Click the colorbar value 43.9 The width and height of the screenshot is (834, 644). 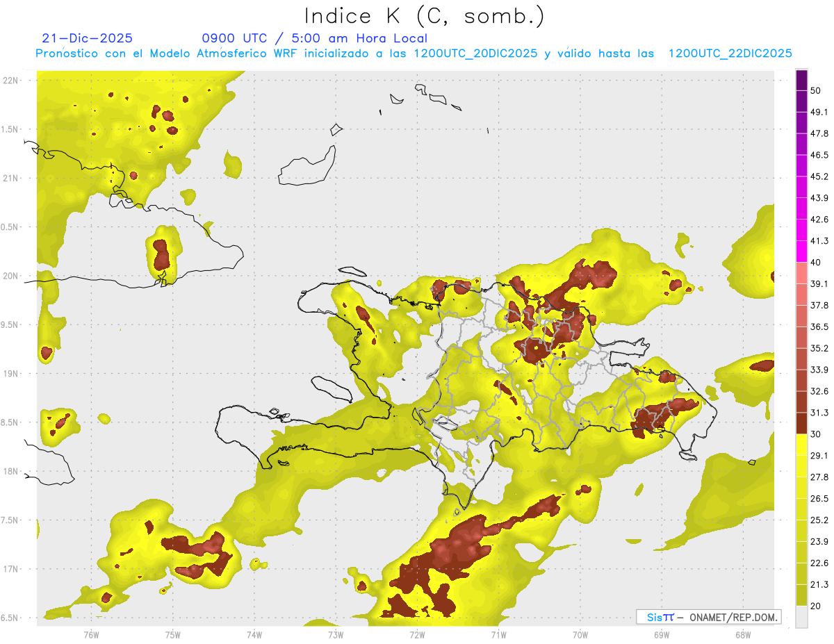tap(819, 198)
